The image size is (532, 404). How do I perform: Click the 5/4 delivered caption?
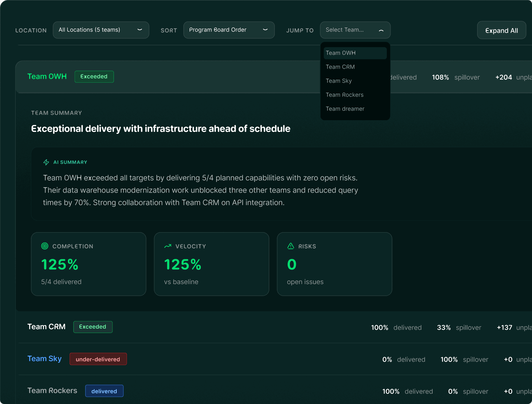point(61,282)
